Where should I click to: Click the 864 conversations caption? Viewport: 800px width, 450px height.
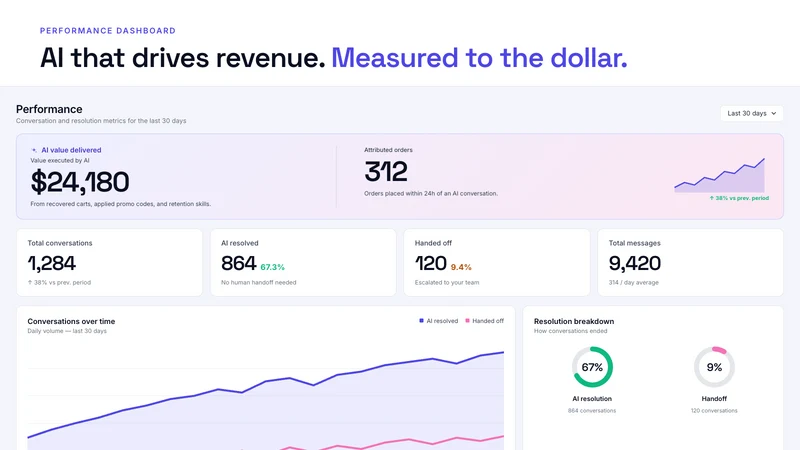592,411
